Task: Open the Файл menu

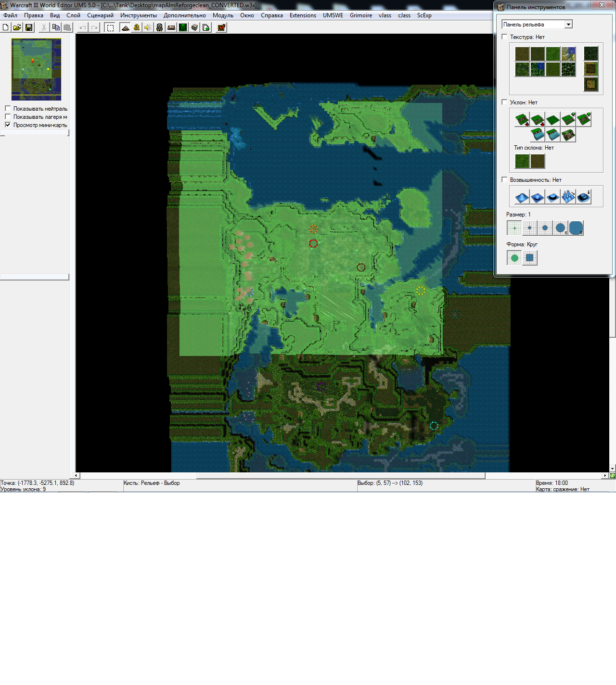Action: click(11, 15)
